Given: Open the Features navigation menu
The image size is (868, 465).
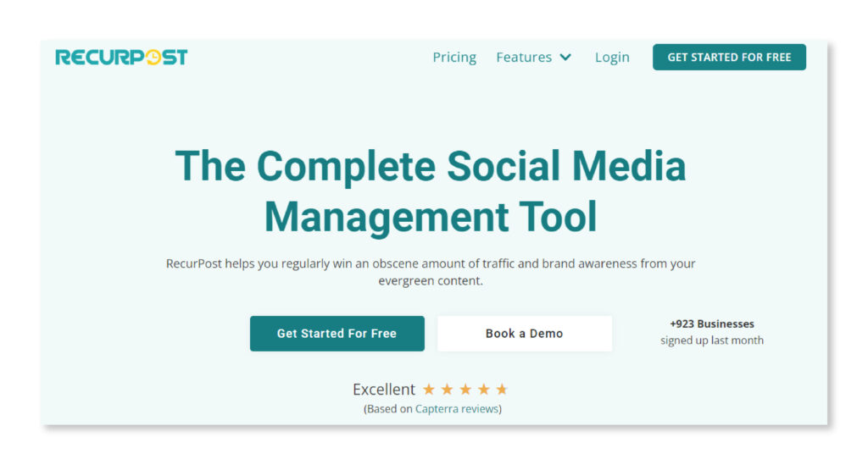Looking at the screenshot, I should [x=524, y=58].
